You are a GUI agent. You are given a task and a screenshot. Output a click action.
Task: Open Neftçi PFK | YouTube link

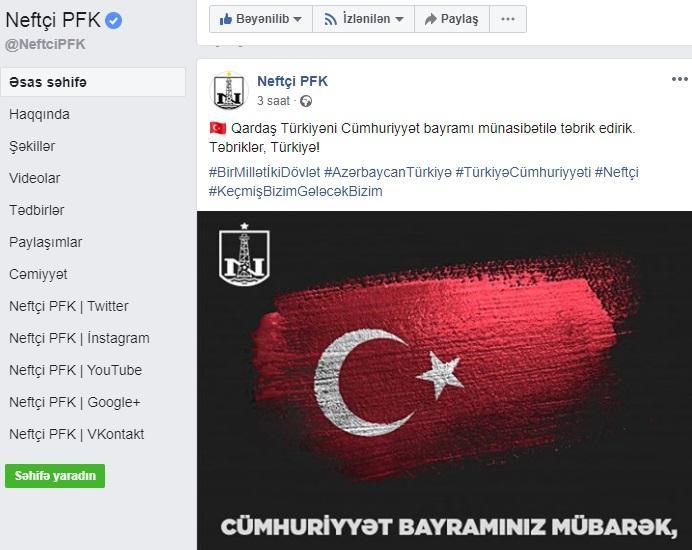coord(75,370)
